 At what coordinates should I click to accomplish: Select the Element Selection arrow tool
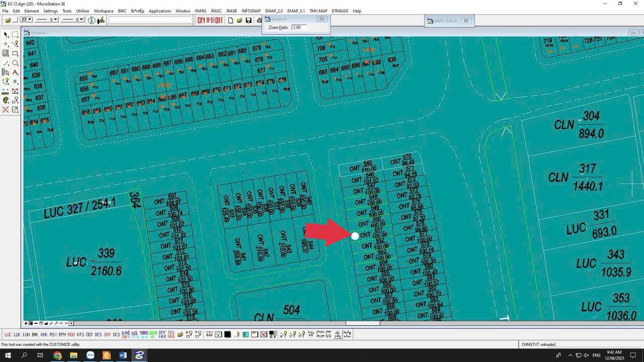click(x=5, y=34)
